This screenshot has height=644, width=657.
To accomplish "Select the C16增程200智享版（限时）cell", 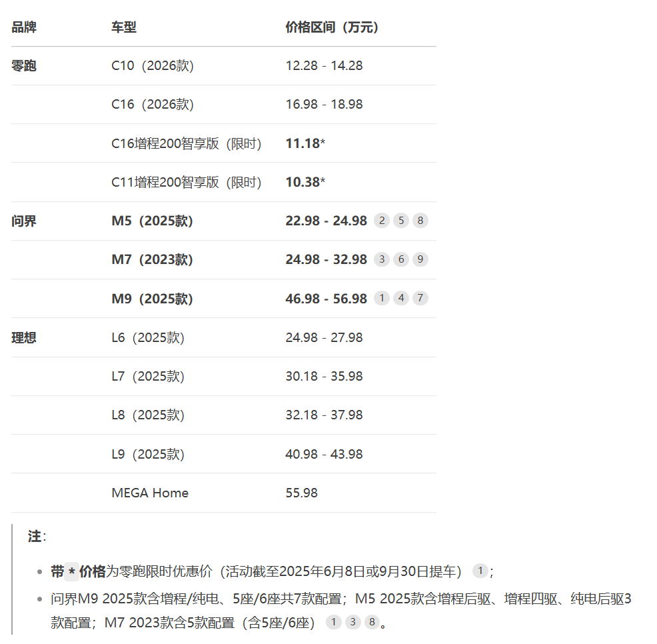I will (187, 144).
